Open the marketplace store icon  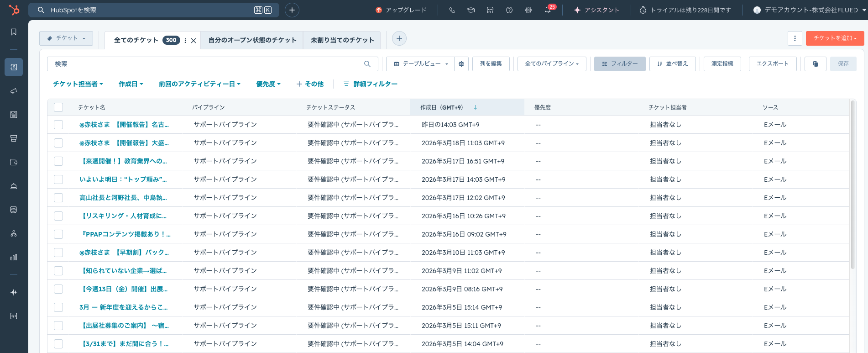click(x=490, y=10)
